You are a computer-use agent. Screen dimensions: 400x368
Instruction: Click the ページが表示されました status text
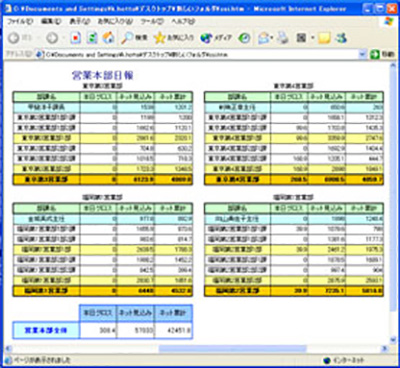click(x=42, y=360)
